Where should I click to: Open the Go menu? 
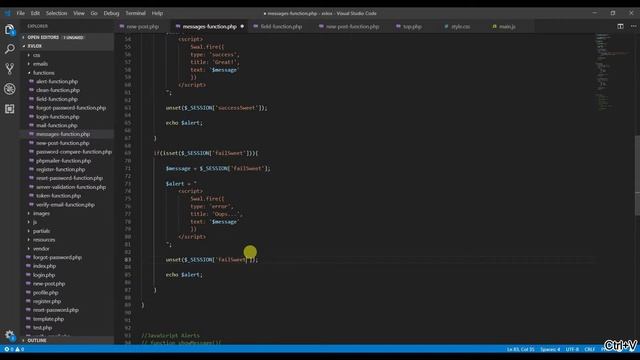(94, 13)
